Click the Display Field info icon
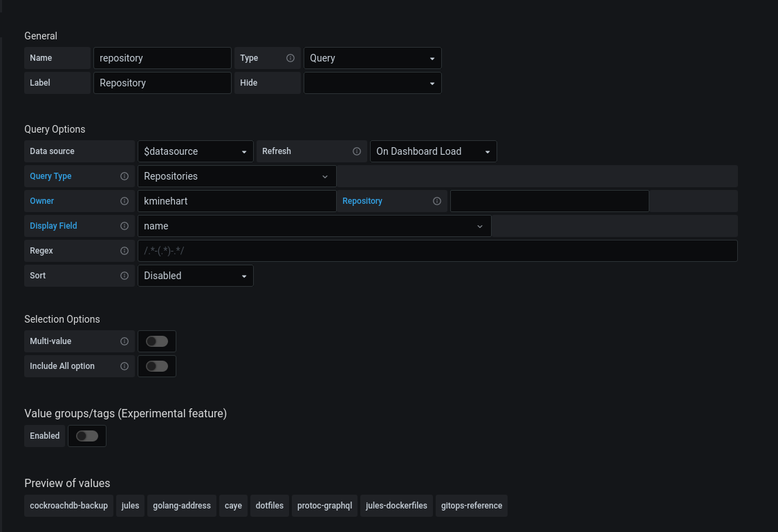The width and height of the screenshot is (778, 532). (124, 226)
